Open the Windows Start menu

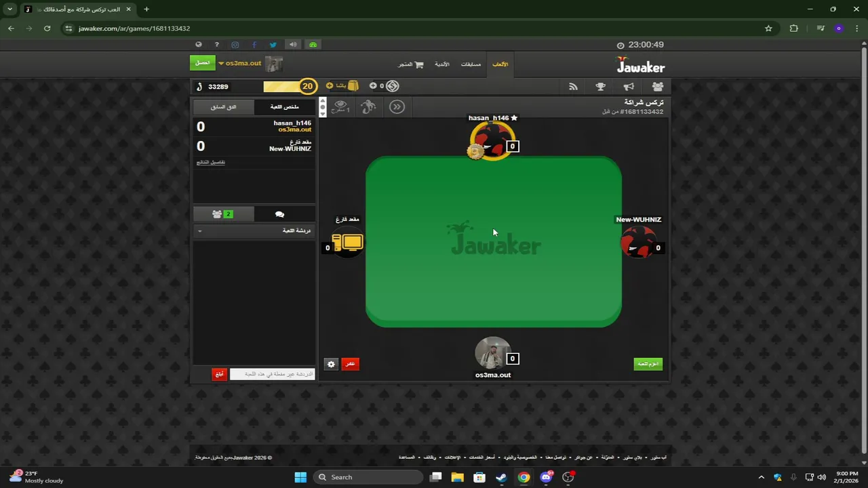[x=300, y=477]
